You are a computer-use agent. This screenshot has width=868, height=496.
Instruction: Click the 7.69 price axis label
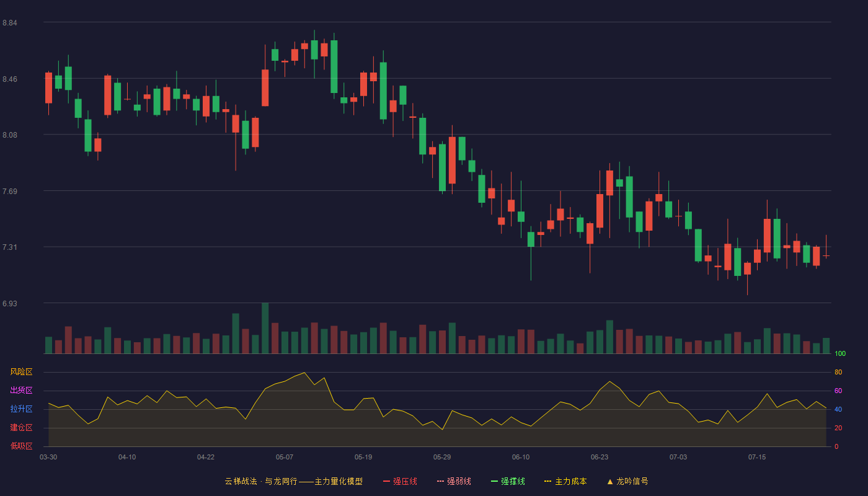10,192
